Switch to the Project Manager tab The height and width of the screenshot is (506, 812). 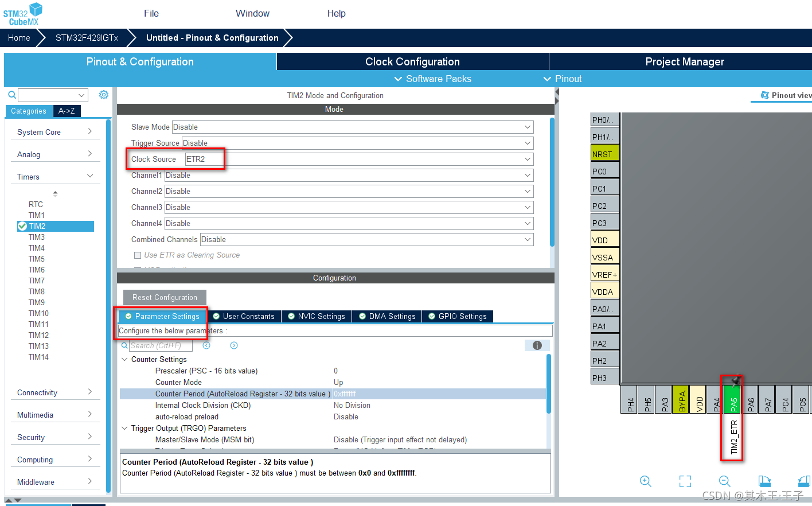(681, 61)
